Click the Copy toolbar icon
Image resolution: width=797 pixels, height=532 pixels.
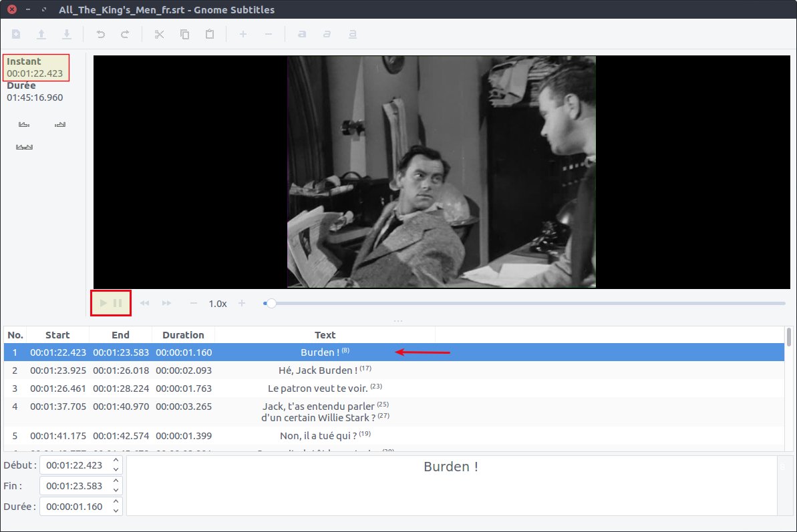(x=184, y=34)
